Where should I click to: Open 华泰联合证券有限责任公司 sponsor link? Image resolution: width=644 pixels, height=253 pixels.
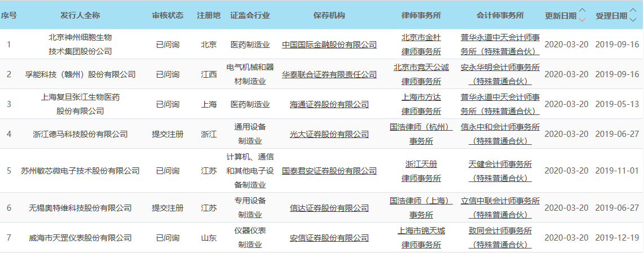click(x=329, y=74)
